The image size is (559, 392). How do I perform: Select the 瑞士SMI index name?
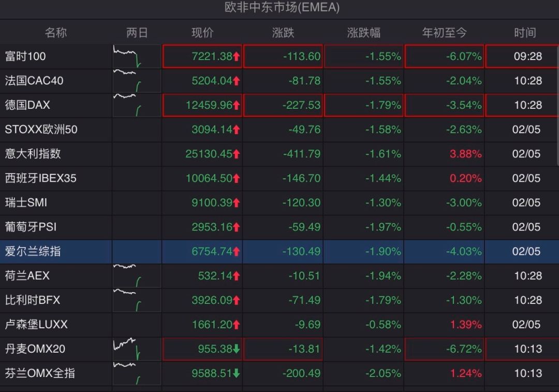(x=26, y=202)
